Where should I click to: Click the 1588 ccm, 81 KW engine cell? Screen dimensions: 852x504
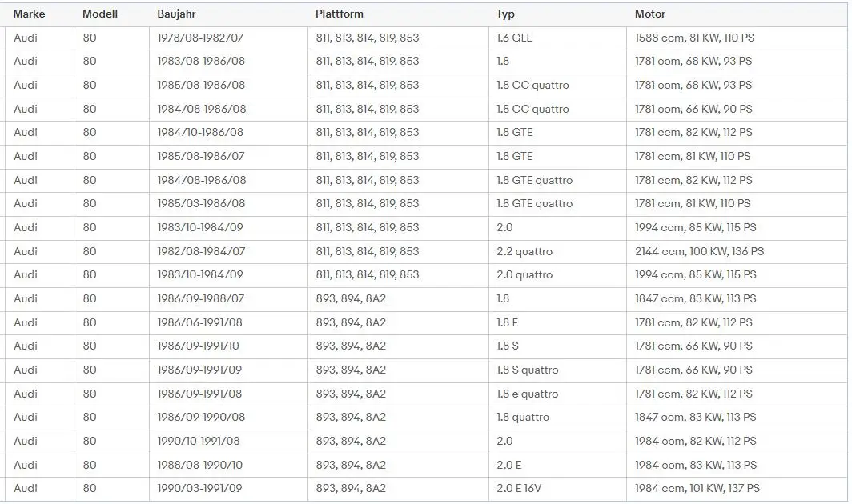click(693, 38)
